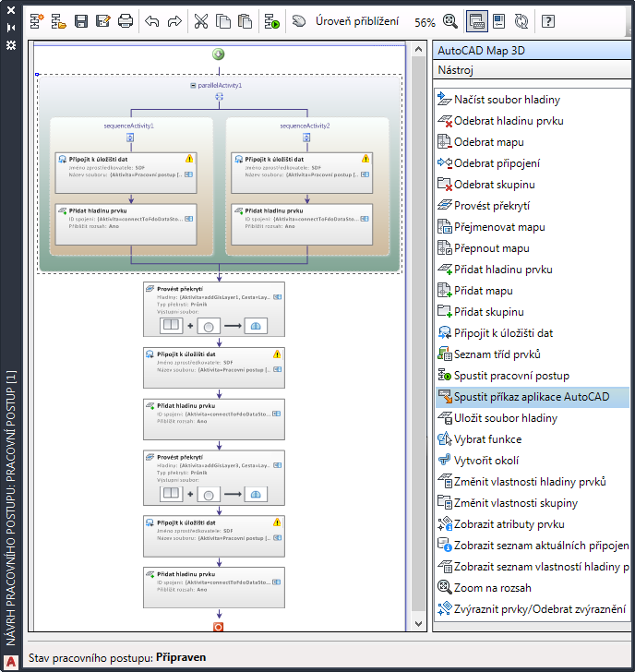Screen dimensions: 635x672
Task: Click the New workflow toolbar icon
Action: (x=37, y=21)
